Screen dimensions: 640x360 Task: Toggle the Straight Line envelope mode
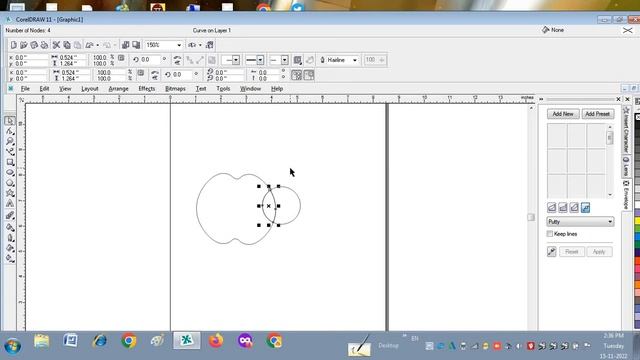[x=551, y=208]
